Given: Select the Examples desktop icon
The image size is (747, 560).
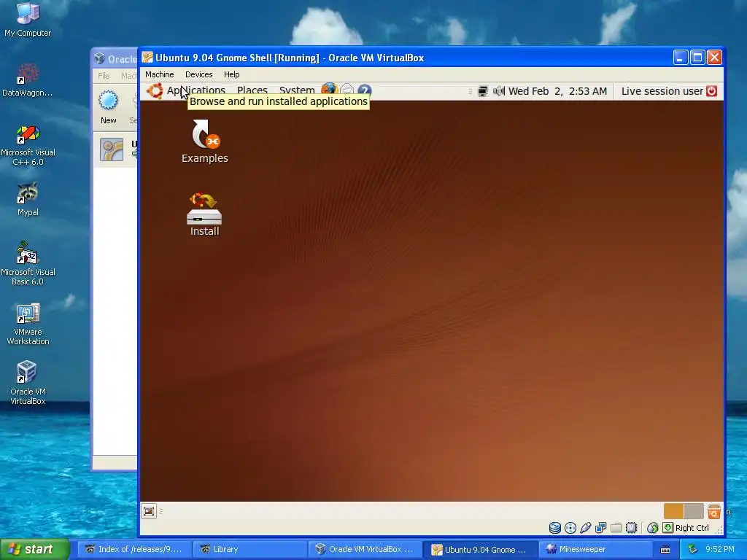Looking at the screenshot, I should coord(205,141).
